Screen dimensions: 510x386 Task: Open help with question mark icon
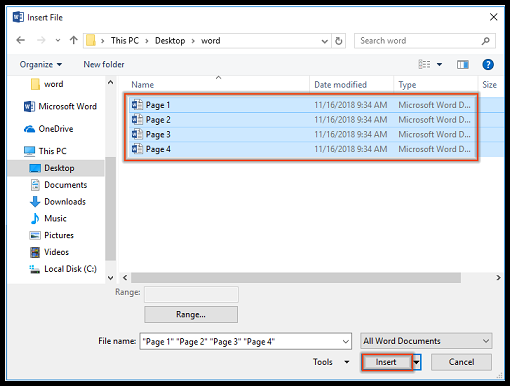click(488, 64)
